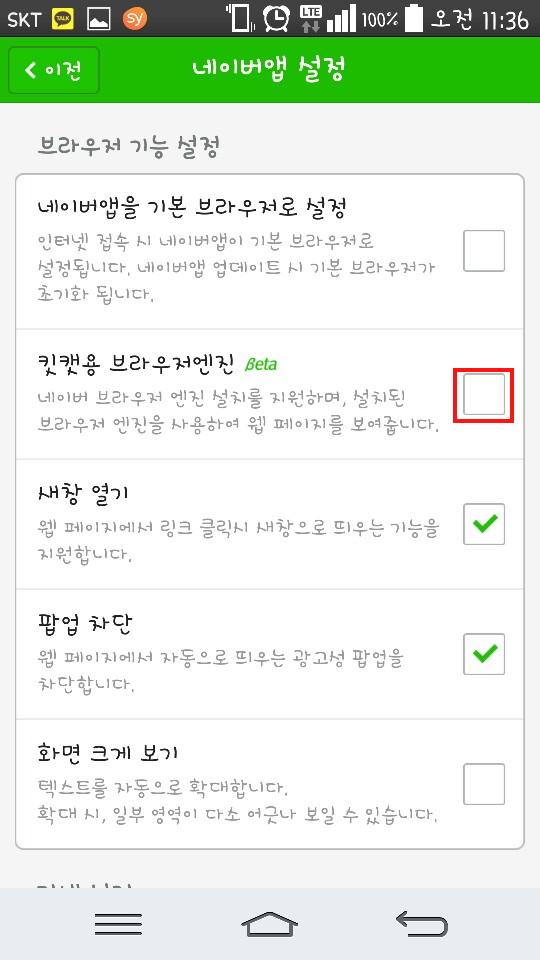Go back with the 이전 button
Screen dimensions: 540x960
(54, 70)
